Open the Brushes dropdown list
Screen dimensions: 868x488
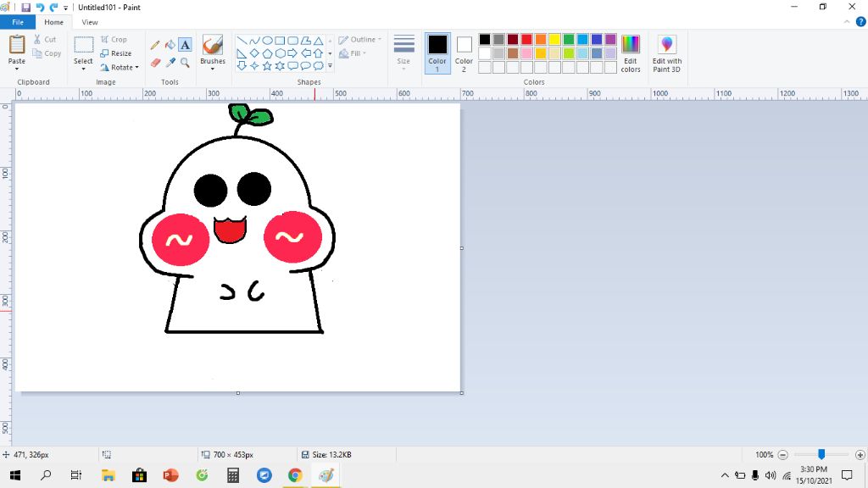pos(213,69)
